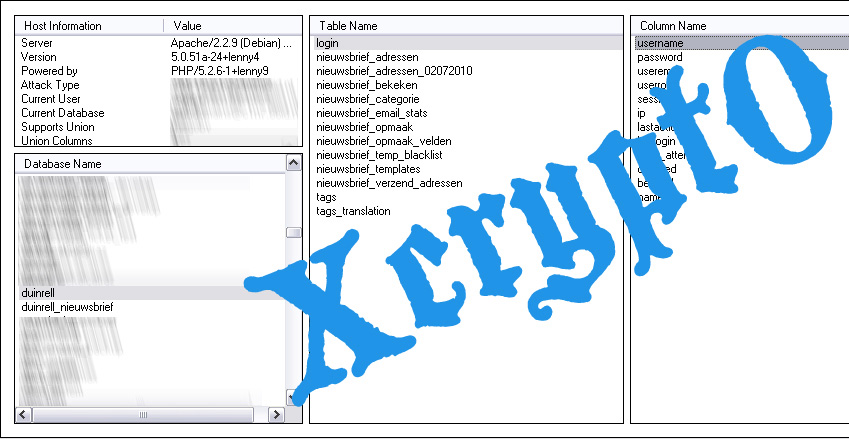The height and width of the screenshot is (439, 849).
Task: Click database list scroll up arrow
Action: (x=293, y=163)
